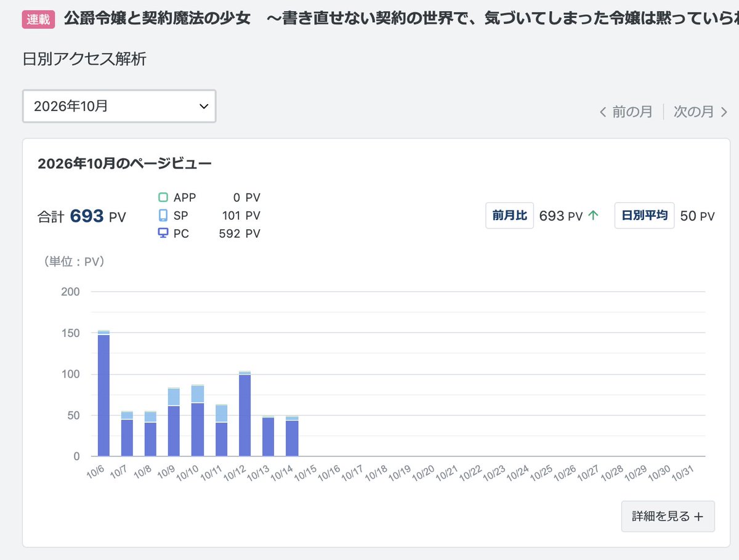Click the 合計 693 PV total
Screen dimensions: 739x560
(81, 216)
